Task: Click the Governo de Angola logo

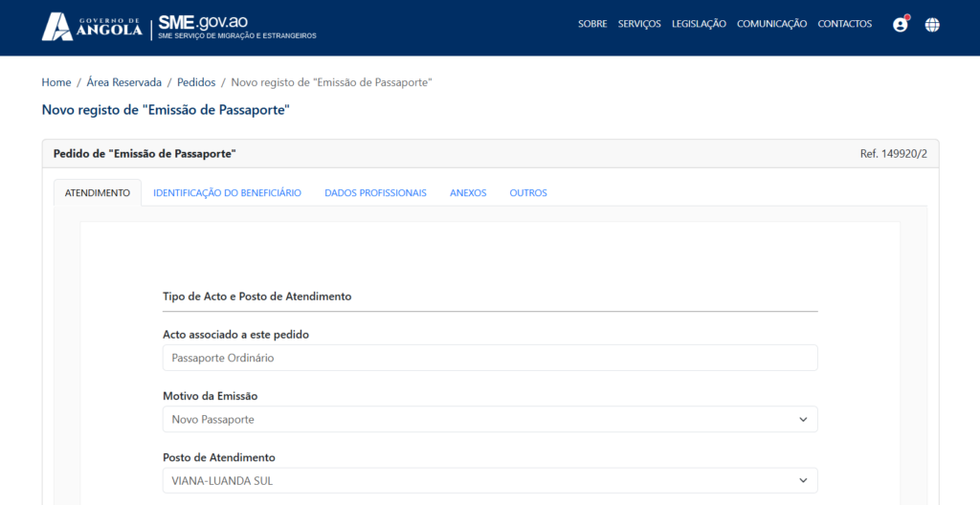Action: tap(91, 27)
